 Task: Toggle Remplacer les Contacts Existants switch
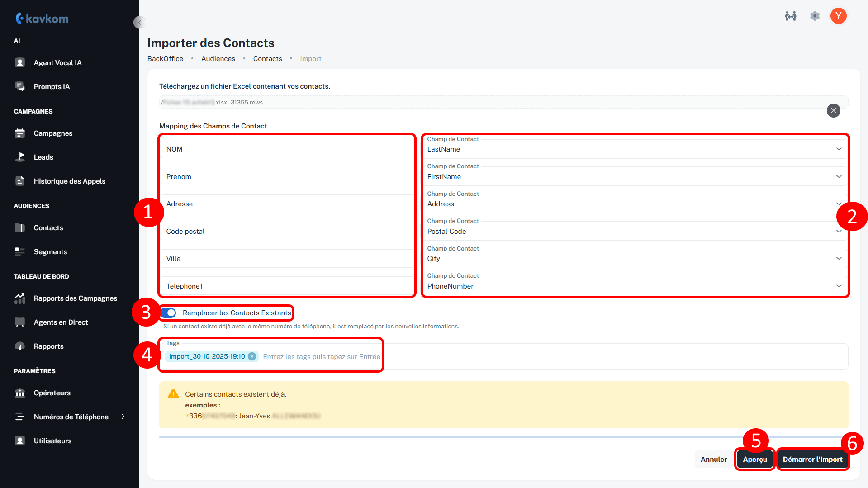point(168,313)
